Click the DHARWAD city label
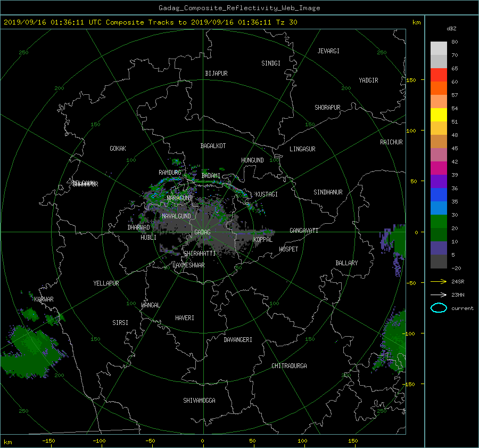This screenshot has height=448, width=479. pyautogui.click(x=139, y=227)
